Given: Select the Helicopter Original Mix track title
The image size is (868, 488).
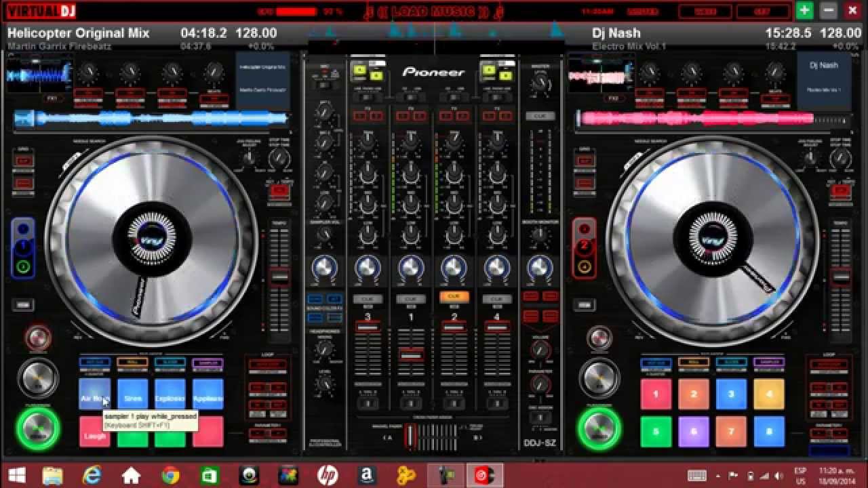Looking at the screenshot, I should pyautogui.click(x=78, y=33).
